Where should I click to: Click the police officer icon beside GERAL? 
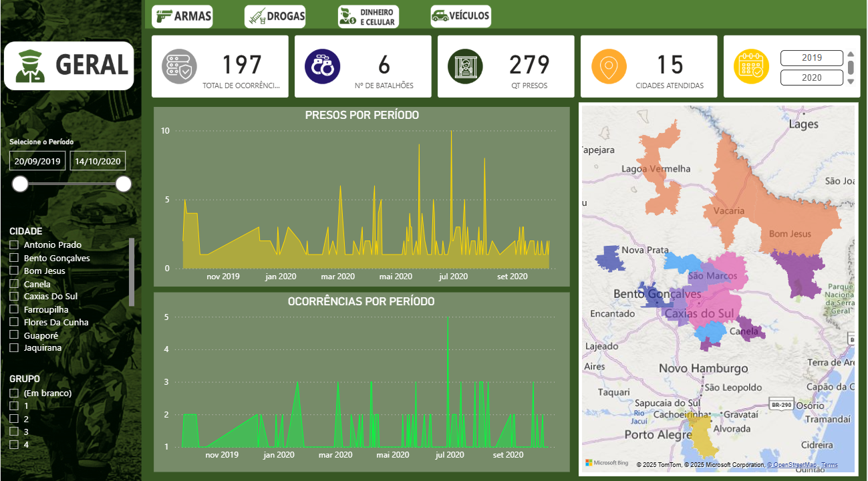[x=31, y=66]
